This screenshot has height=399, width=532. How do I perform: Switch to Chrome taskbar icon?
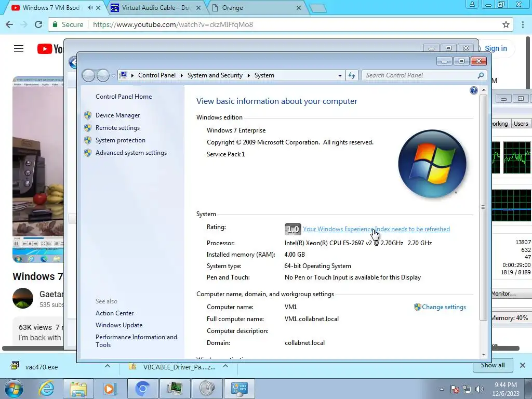142,389
